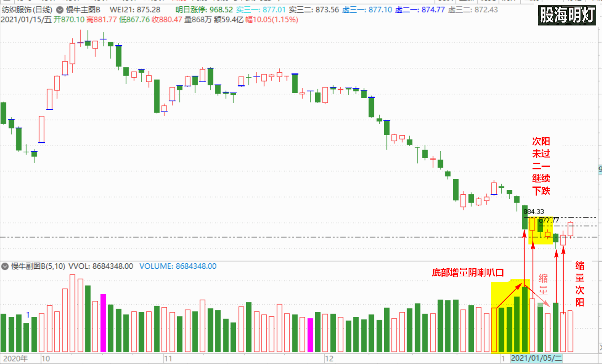Open the dropdown beside 慢牛主图B indicator

(x=60, y=10)
